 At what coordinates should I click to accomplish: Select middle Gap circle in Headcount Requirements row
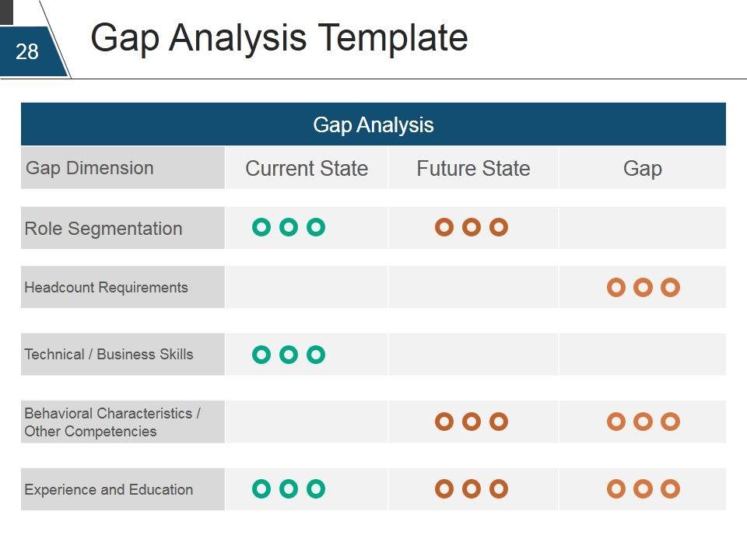tap(643, 288)
